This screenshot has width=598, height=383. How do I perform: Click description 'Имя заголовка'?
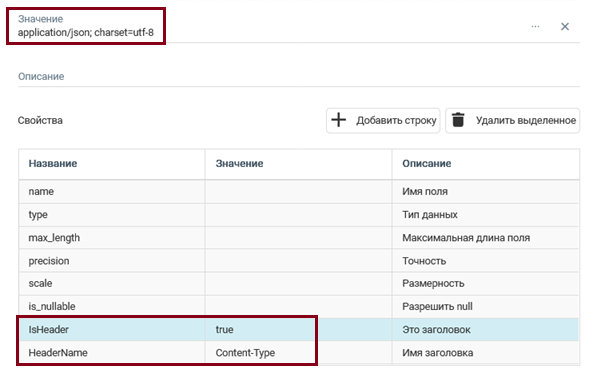pyautogui.click(x=438, y=352)
